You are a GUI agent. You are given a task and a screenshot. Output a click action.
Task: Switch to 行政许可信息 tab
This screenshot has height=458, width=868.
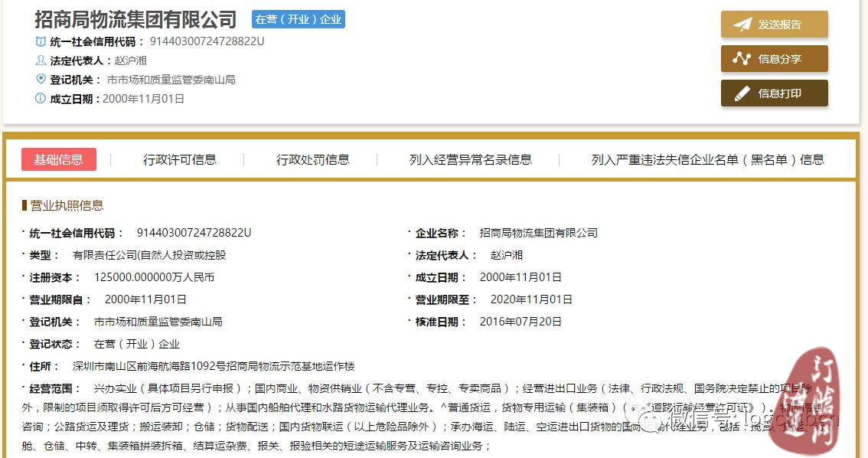[179, 160]
